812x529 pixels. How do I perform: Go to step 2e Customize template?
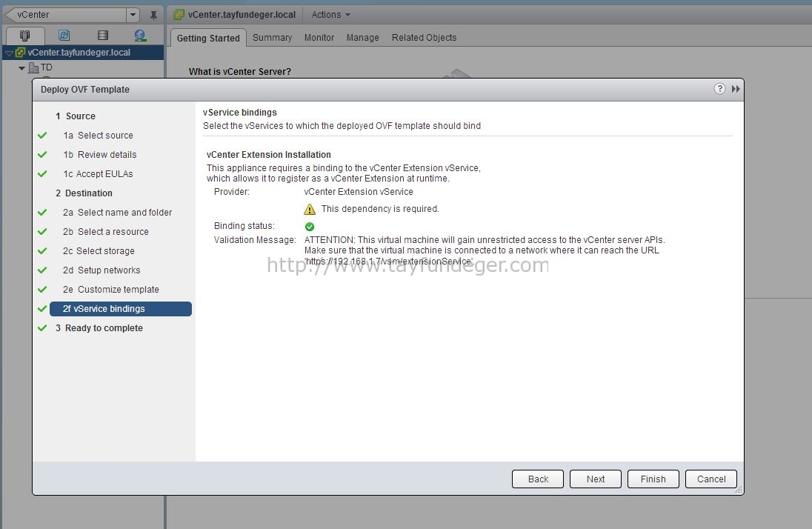click(111, 289)
